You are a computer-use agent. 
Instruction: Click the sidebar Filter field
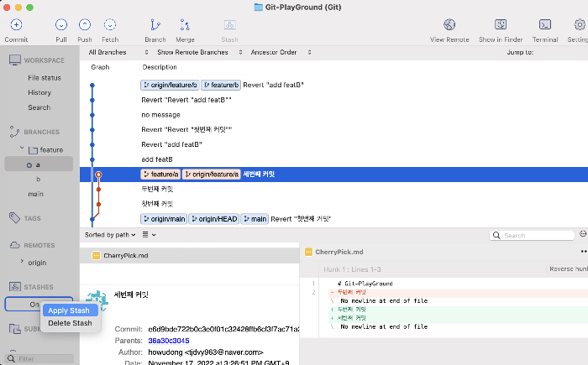tap(39, 358)
